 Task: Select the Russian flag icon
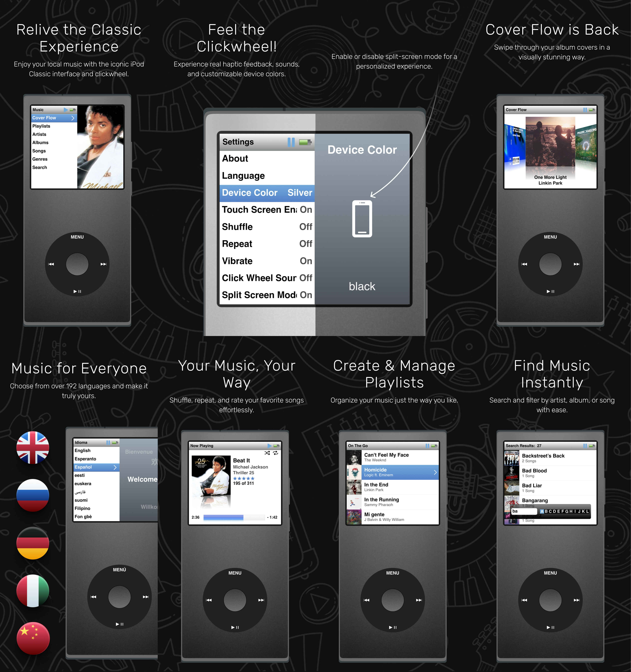(x=33, y=495)
